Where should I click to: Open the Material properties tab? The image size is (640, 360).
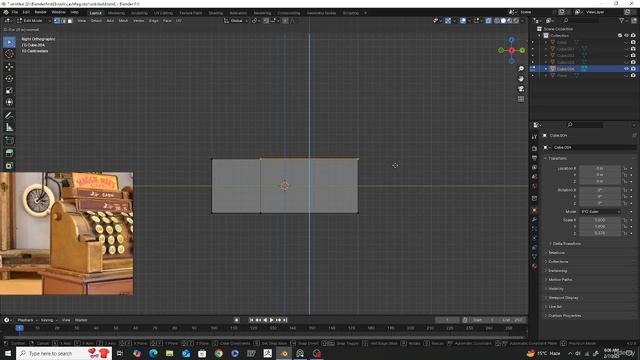(534, 266)
